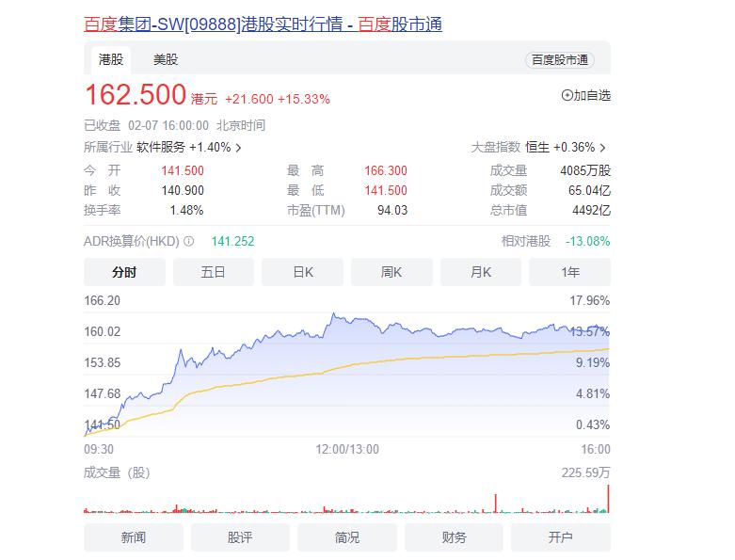Viewport: 735px width, 560px height.
Task: Click the 最高 value 166.300
Action: 386,170
